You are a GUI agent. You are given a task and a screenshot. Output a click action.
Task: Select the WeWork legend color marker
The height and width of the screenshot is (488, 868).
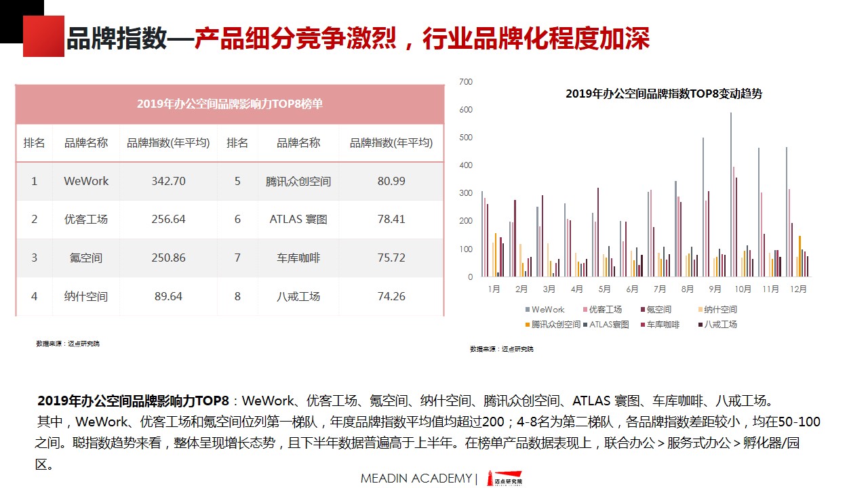tap(528, 310)
